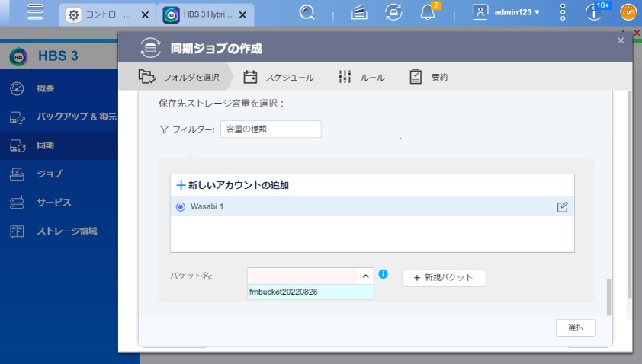
Task: Click the dialog's vertical scrollbar
Action: [x=608, y=297]
